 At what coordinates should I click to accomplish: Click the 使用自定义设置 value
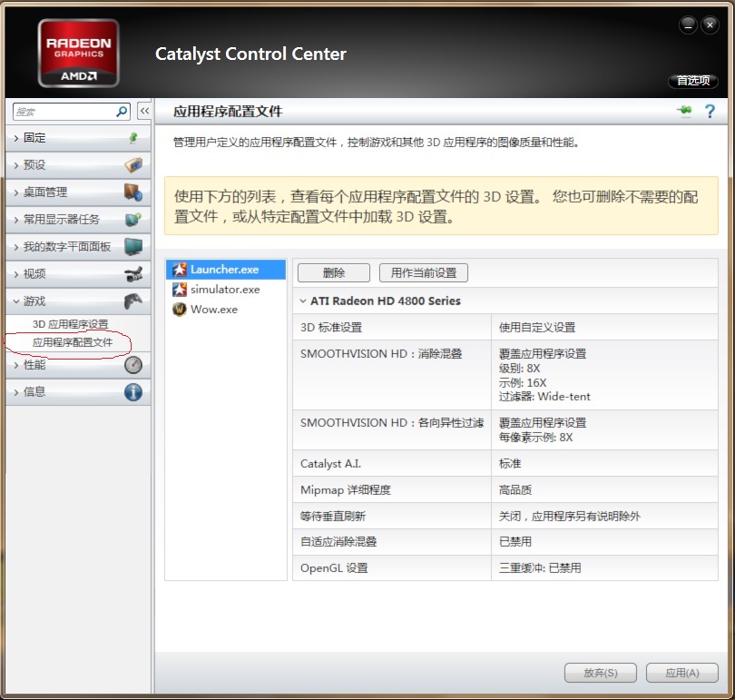pyautogui.click(x=537, y=327)
